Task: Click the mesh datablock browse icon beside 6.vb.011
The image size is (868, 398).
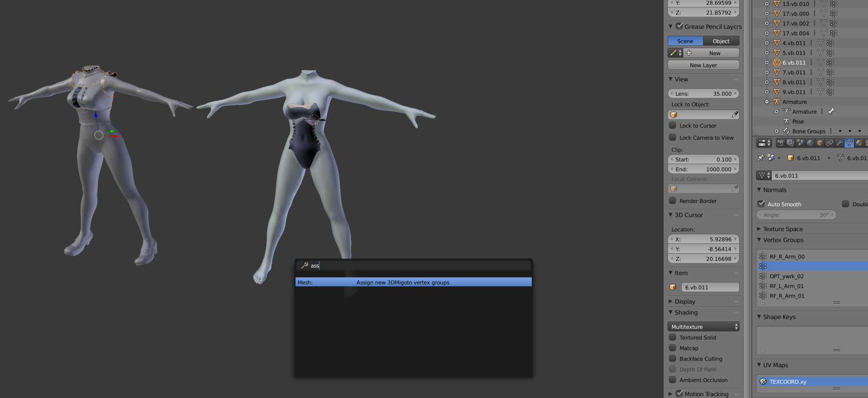Action: pos(764,175)
